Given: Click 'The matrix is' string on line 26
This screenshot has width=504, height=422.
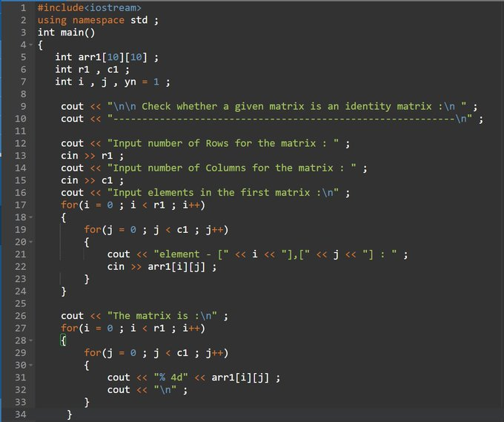Looking at the screenshot, I should [x=162, y=316].
